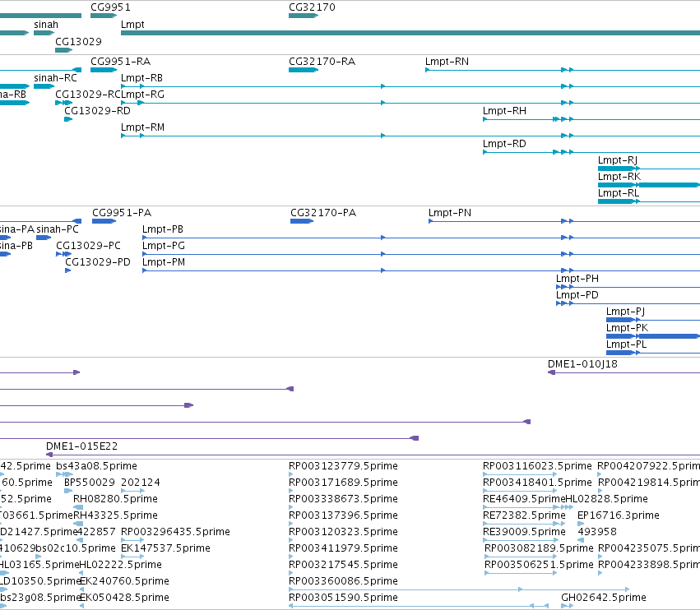Screen dimensions: 700x610
Task: Select EST RP003338673.5prime
Action: point(291,507)
